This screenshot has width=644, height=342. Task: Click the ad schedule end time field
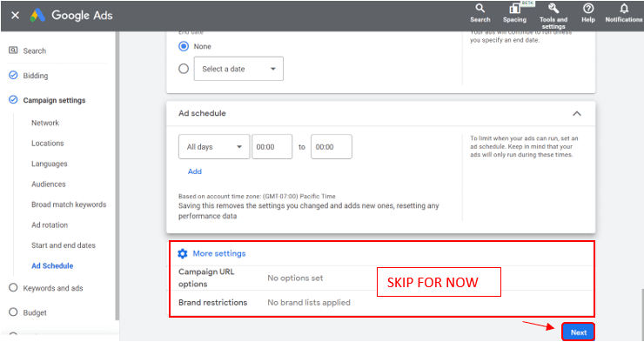pos(332,146)
